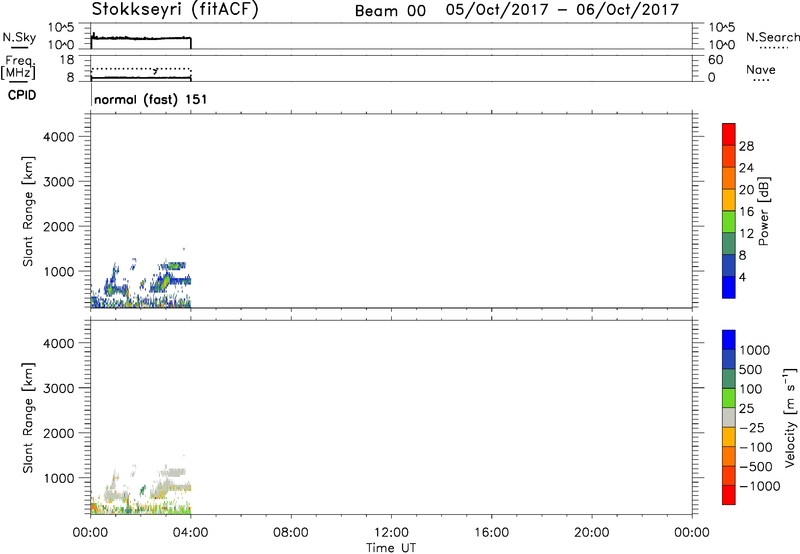The width and height of the screenshot is (800, 554).
Task: Click the left '10^5' noise axis tick
Action: (61, 28)
